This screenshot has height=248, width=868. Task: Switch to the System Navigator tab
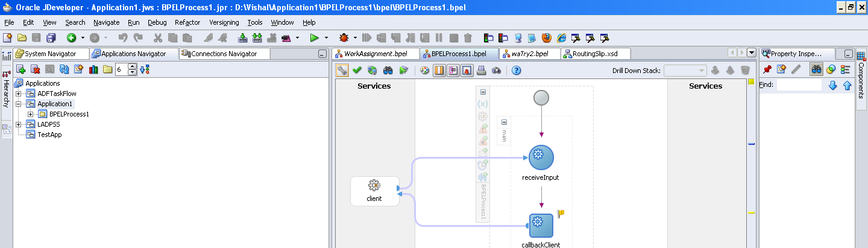coord(51,54)
